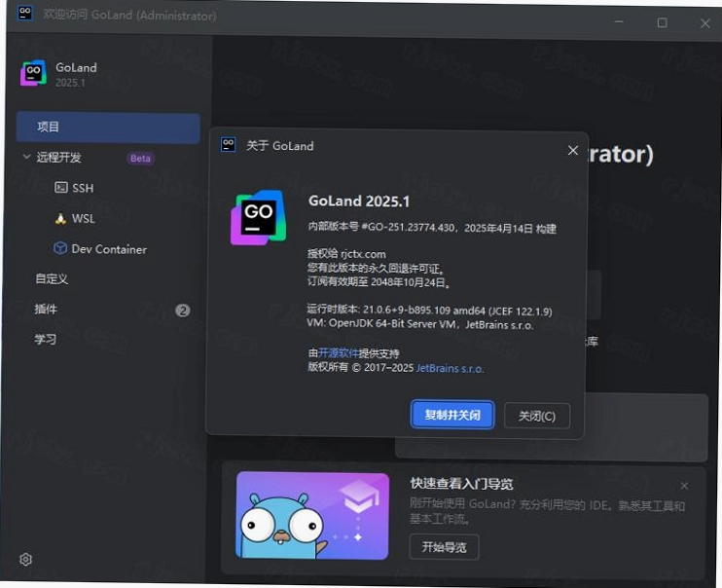Click the Gopher onboarding tour thumbnail

click(312, 516)
